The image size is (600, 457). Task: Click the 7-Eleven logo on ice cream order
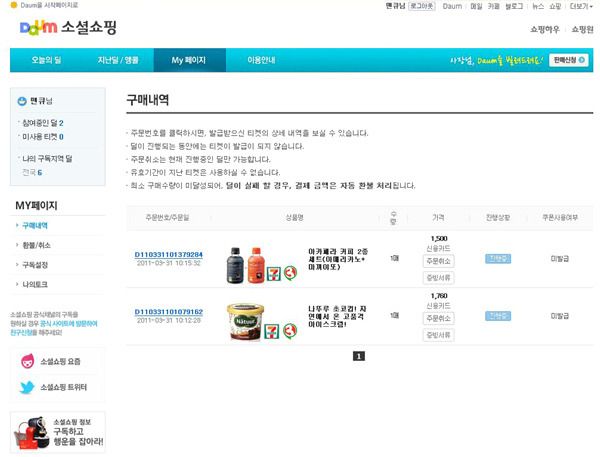tap(272, 331)
